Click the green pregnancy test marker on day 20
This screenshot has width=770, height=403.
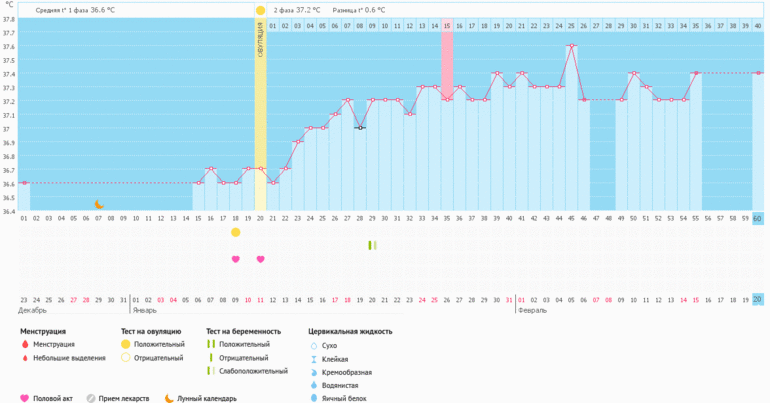pos(372,245)
